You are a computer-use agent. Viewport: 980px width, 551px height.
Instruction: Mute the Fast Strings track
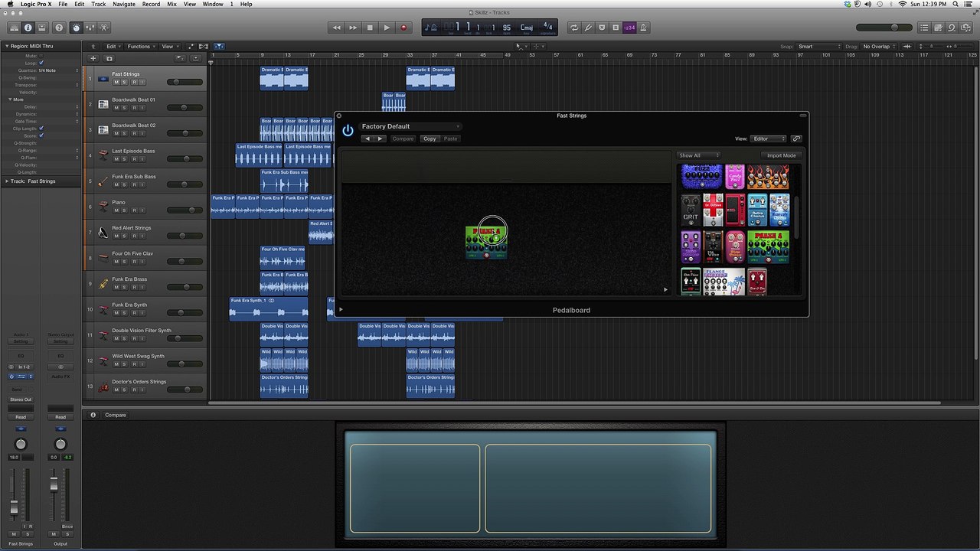116,82
